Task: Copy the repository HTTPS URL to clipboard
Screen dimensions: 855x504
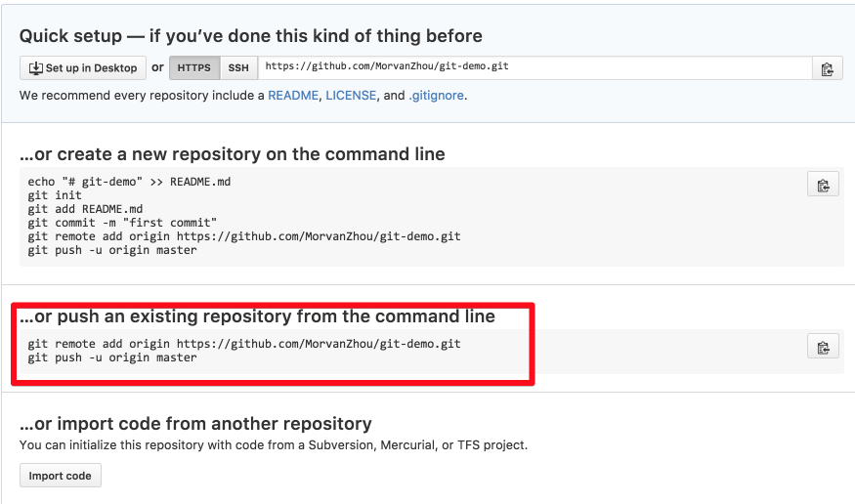Action: pyautogui.click(x=827, y=68)
